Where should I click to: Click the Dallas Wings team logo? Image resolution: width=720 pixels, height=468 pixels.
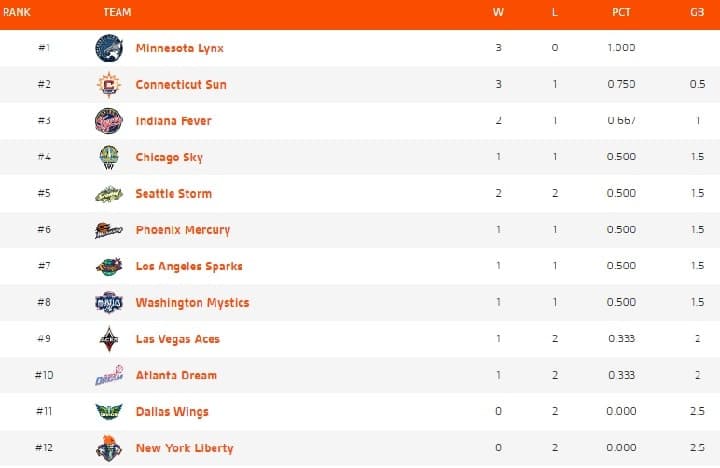tap(108, 412)
